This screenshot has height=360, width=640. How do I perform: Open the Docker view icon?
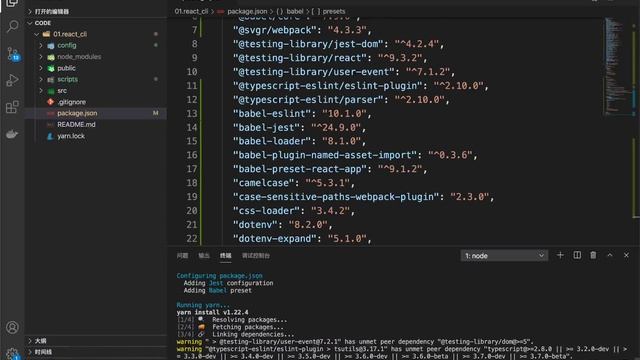(x=12, y=134)
